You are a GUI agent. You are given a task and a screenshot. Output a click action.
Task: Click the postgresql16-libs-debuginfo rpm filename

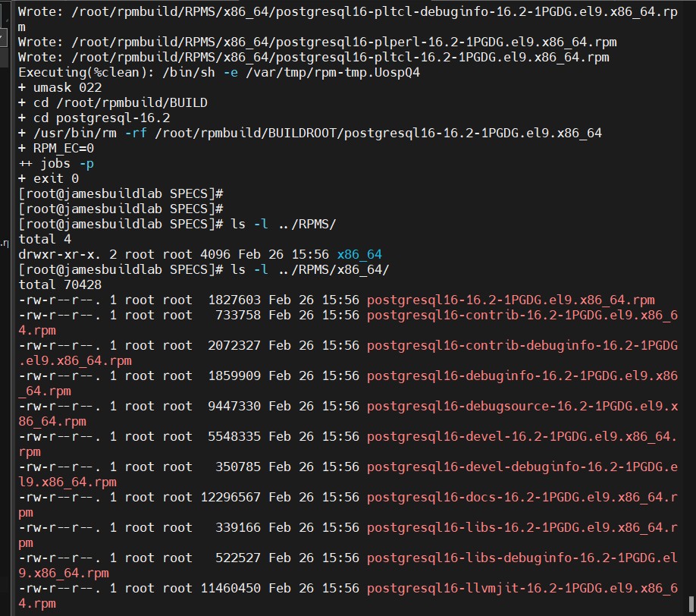(522, 558)
